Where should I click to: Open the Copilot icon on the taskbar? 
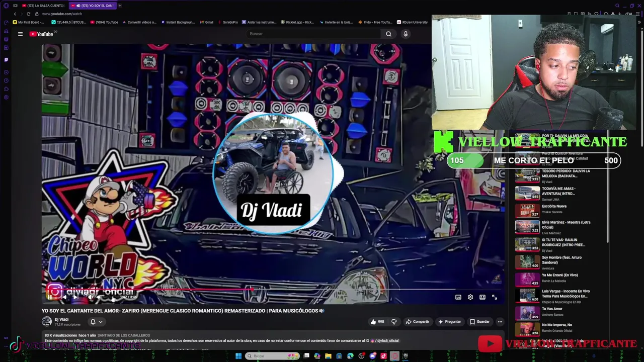(317, 356)
